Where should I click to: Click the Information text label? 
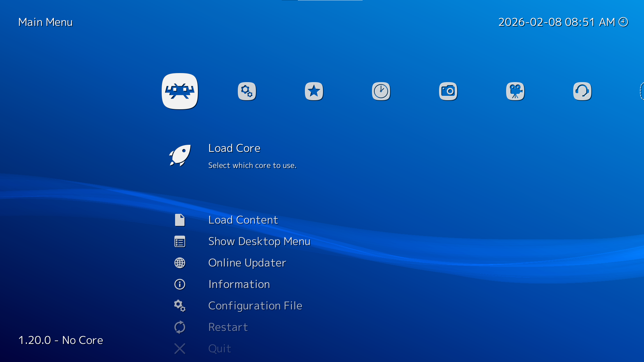tap(239, 284)
